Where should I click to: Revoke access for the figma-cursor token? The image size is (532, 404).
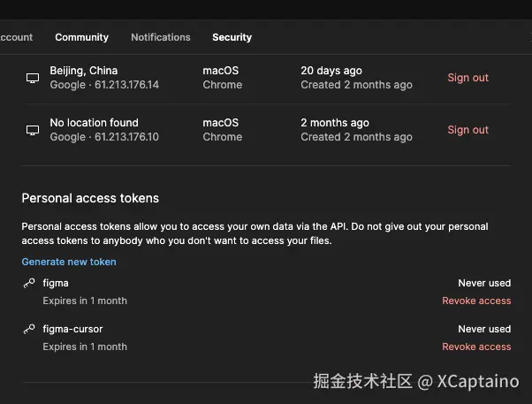click(x=476, y=347)
